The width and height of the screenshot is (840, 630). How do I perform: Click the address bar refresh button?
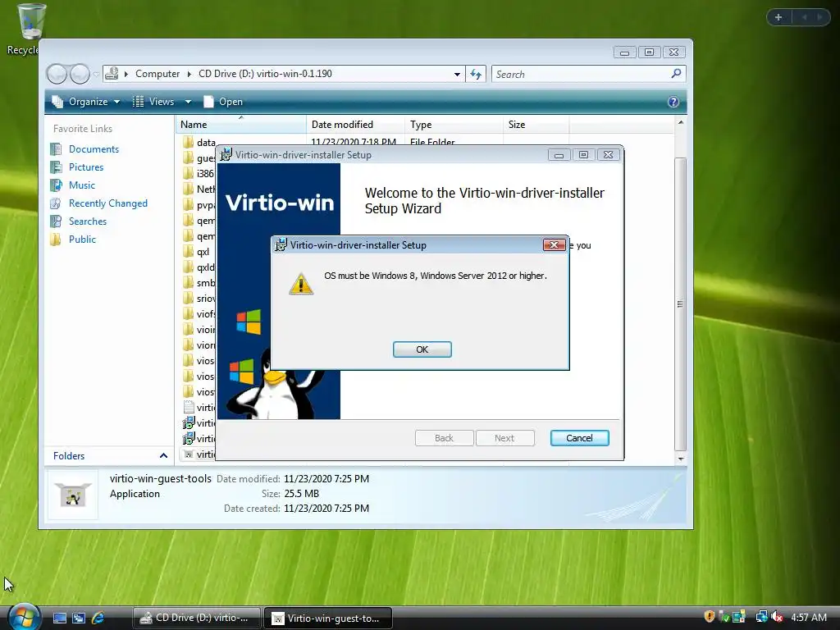pos(476,74)
